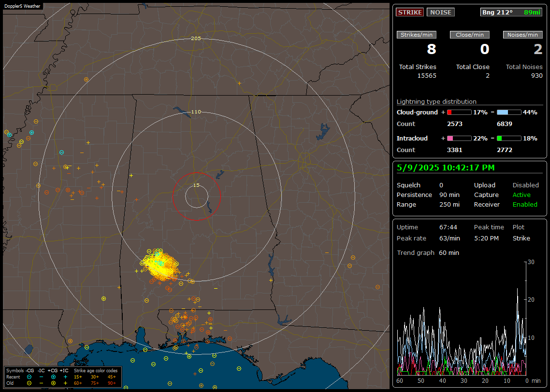Click the Squelch setting label

coord(408,185)
